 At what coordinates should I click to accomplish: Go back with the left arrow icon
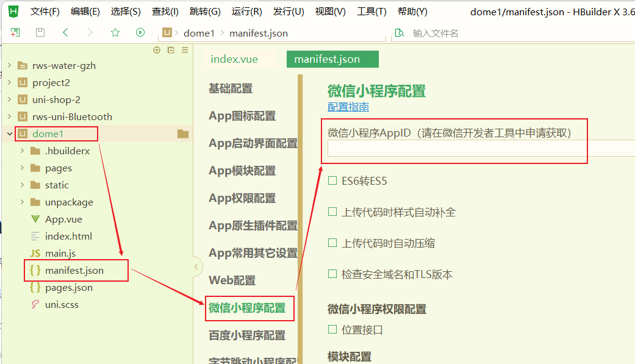[x=65, y=32]
